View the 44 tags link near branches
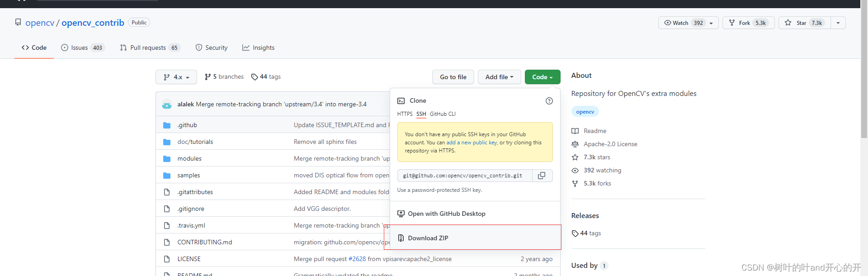Image resolution: width=868 pixels, height=276 pixels. point(266,76)
